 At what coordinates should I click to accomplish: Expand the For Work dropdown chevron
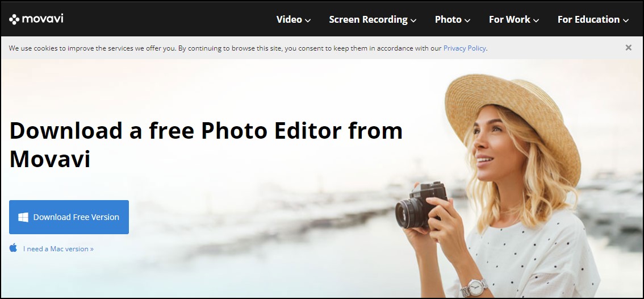coord(536,20)
